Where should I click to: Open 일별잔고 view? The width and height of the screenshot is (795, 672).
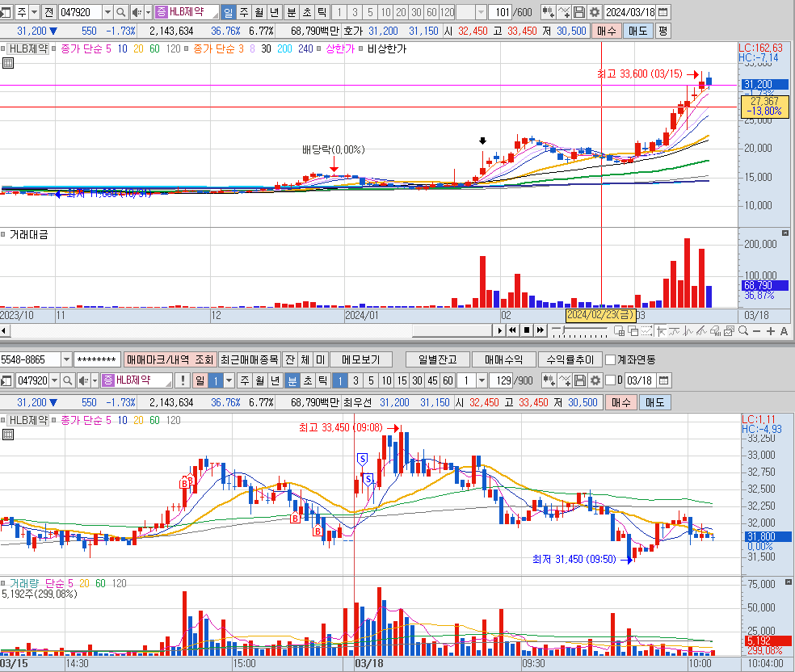click(x=438, y=359)
